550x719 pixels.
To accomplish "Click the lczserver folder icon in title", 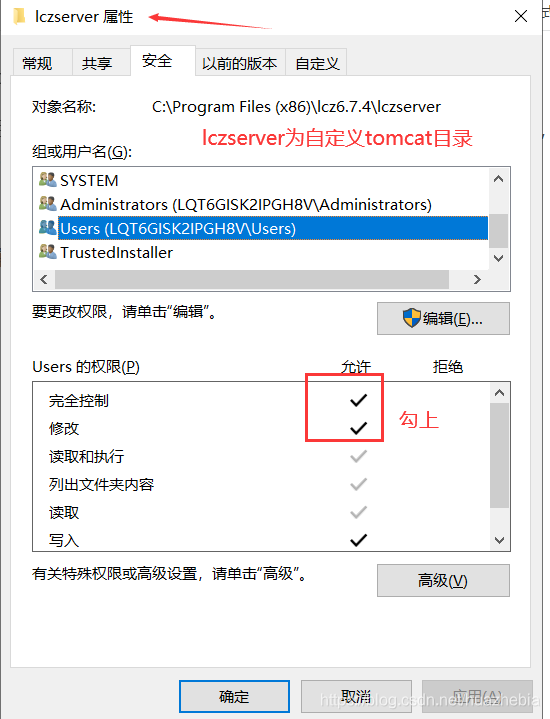I will (19, 17).
